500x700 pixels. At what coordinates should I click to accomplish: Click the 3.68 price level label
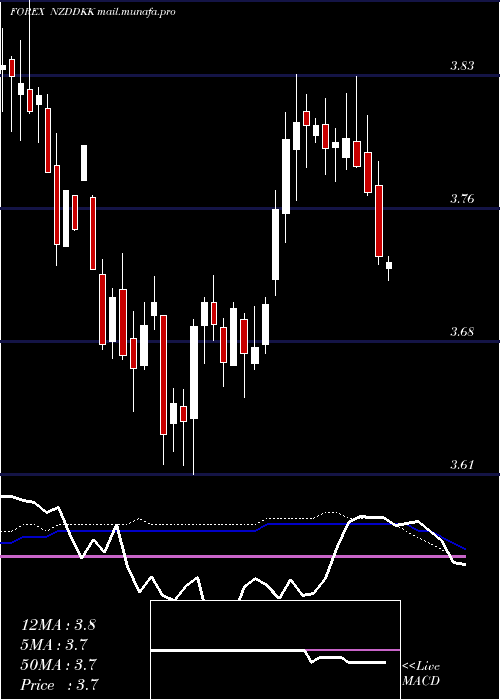point(462,332)
